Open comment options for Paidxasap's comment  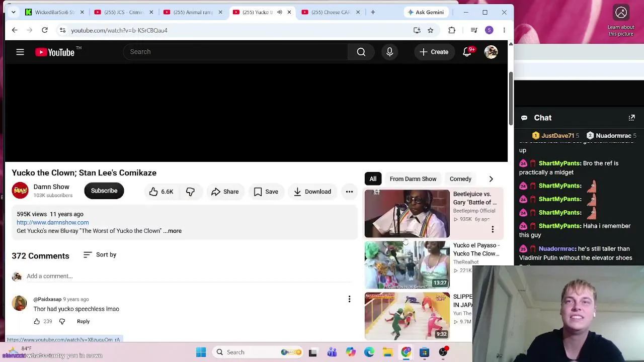[349, 299]
